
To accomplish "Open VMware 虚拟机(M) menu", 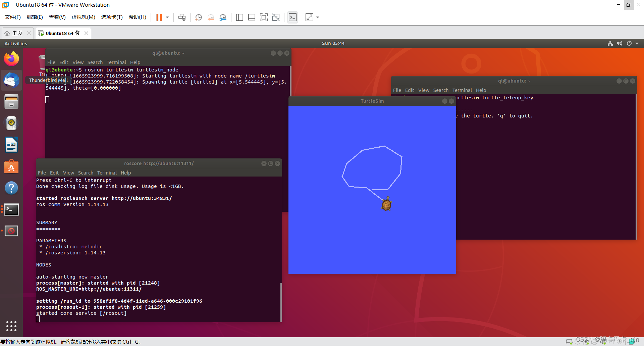I will (84, 17).
